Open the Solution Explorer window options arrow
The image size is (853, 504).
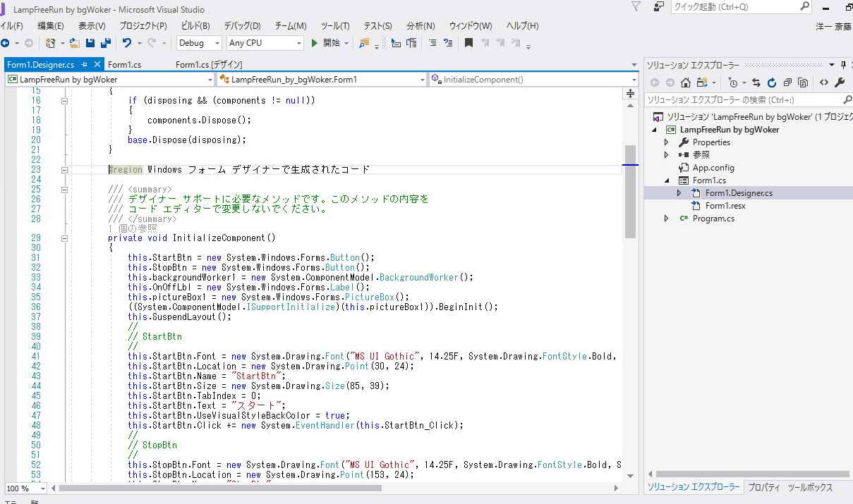point(832,65)
